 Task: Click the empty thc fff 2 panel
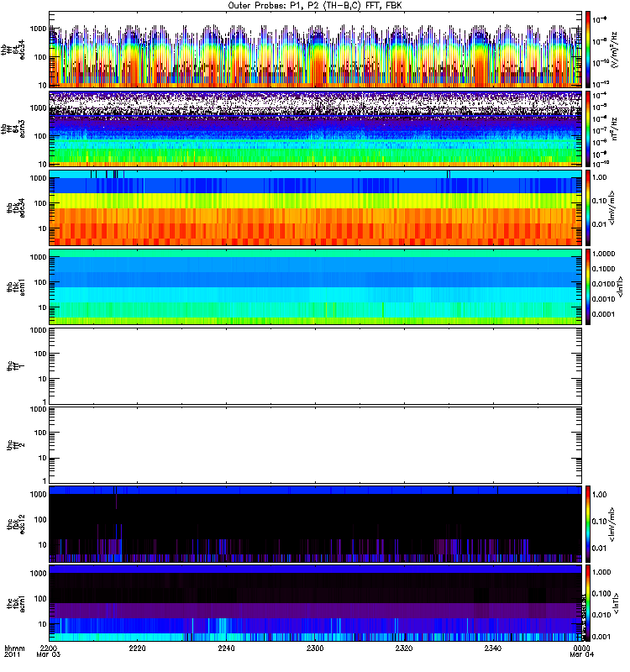315,445
